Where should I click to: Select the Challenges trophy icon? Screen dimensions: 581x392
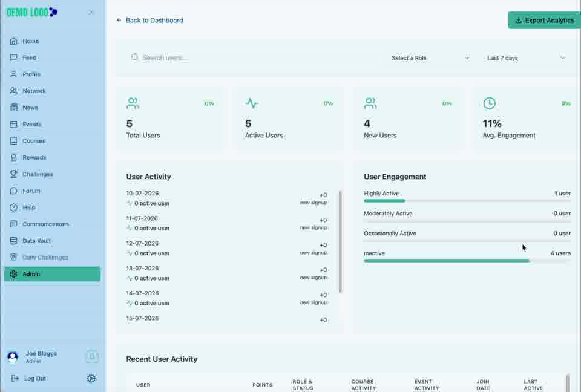click(x=13, y=174)
